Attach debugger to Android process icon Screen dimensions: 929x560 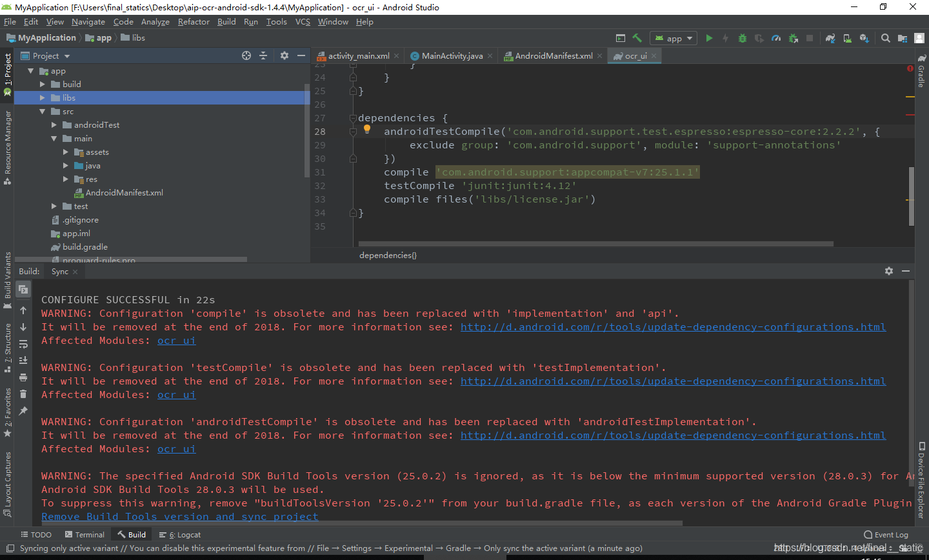coord(793,38)
